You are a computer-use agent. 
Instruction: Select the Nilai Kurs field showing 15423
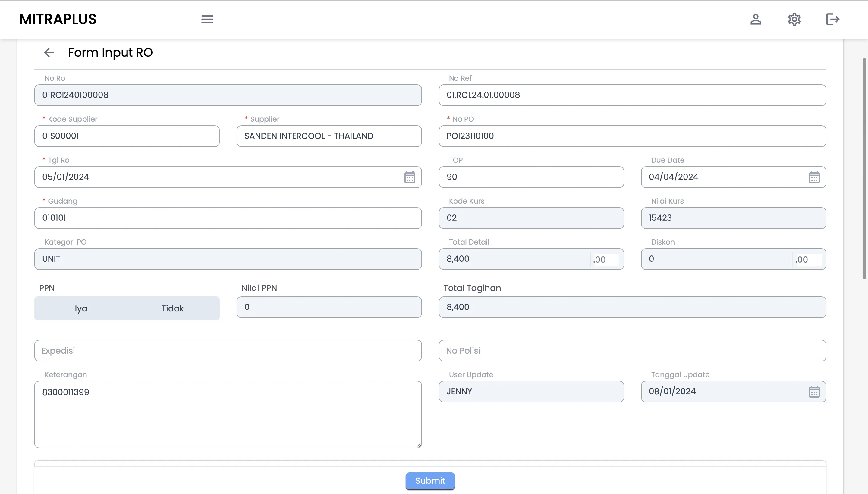(733, 218)
